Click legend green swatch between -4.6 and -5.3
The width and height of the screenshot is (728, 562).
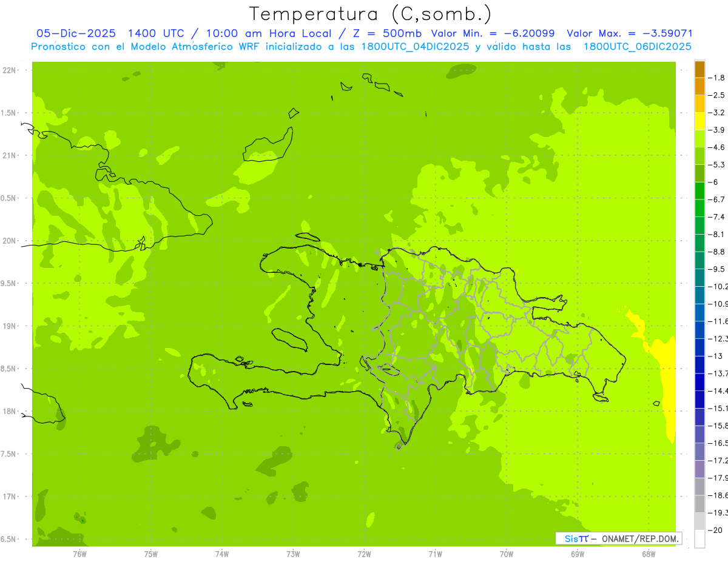[x=699, y=156]
